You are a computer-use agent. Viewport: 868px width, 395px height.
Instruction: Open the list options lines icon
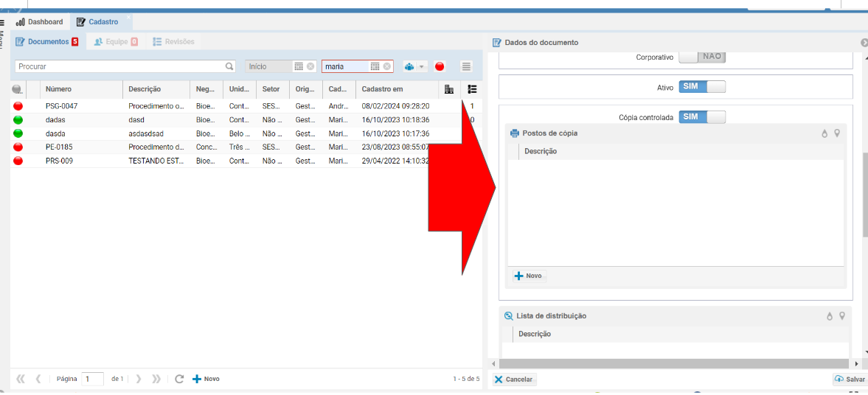[467, 66]
